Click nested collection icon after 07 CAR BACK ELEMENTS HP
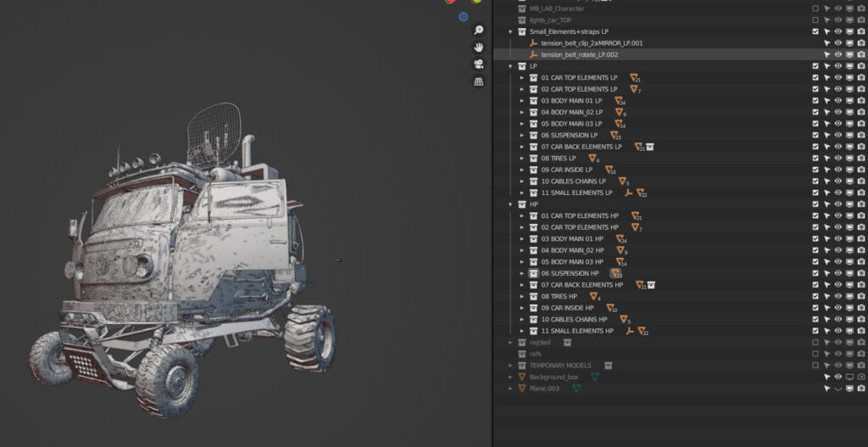The width and height of the screenshot is (868, 447). (x=652, y=285)
